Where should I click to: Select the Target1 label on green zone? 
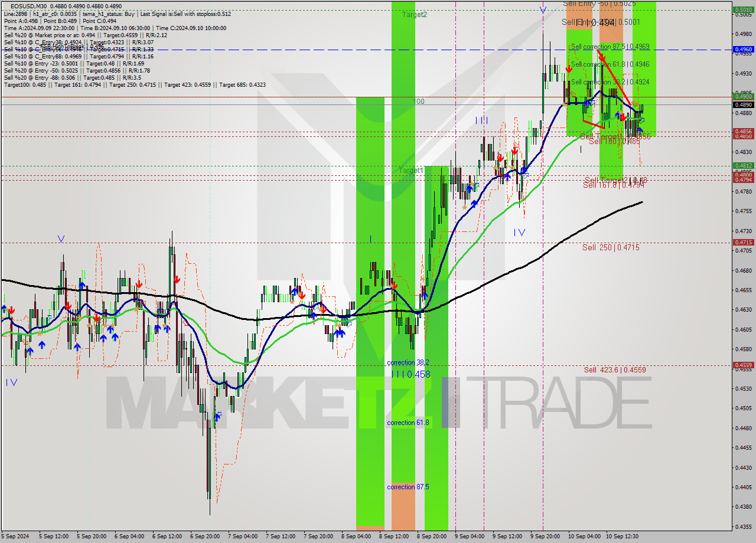(410, 170)
